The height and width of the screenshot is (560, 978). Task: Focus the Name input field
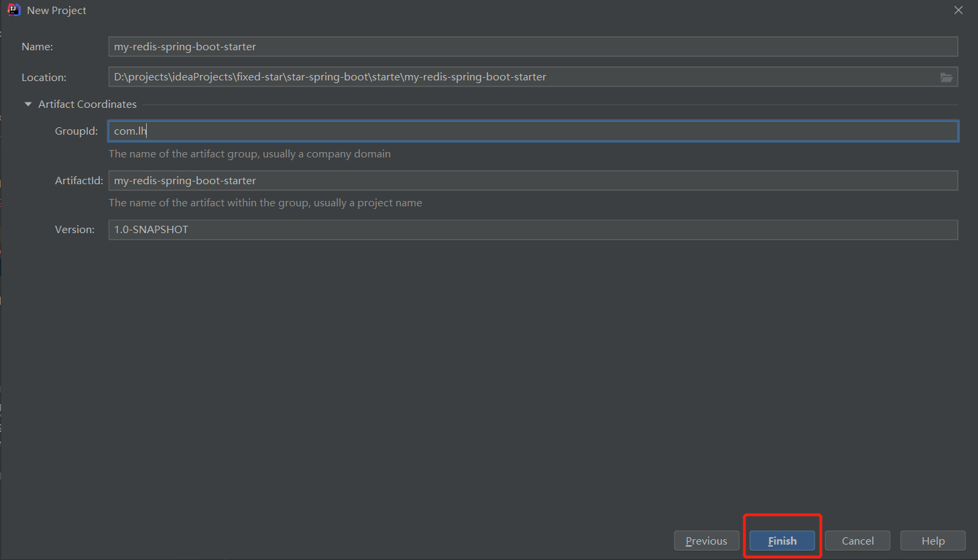[533, 46]
